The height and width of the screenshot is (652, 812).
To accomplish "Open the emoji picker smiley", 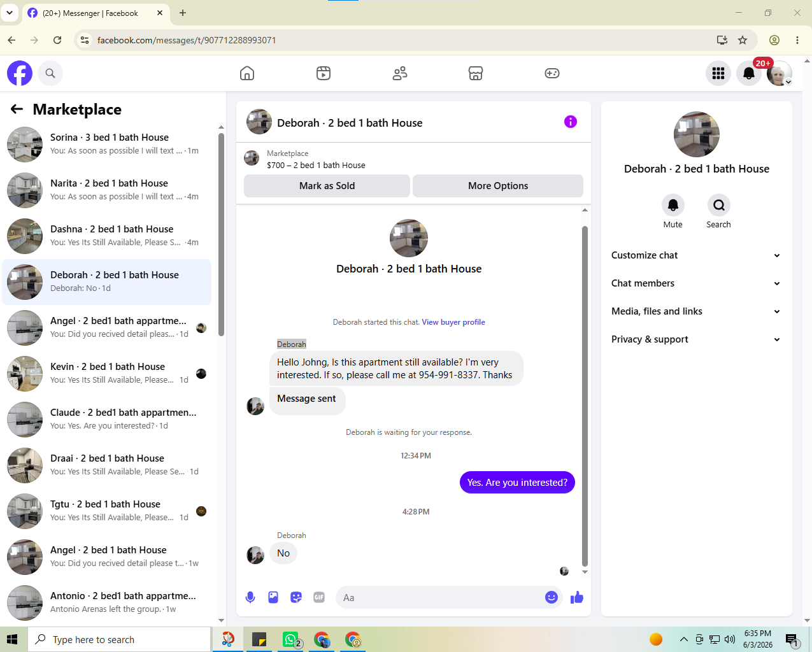I will 552,597.
